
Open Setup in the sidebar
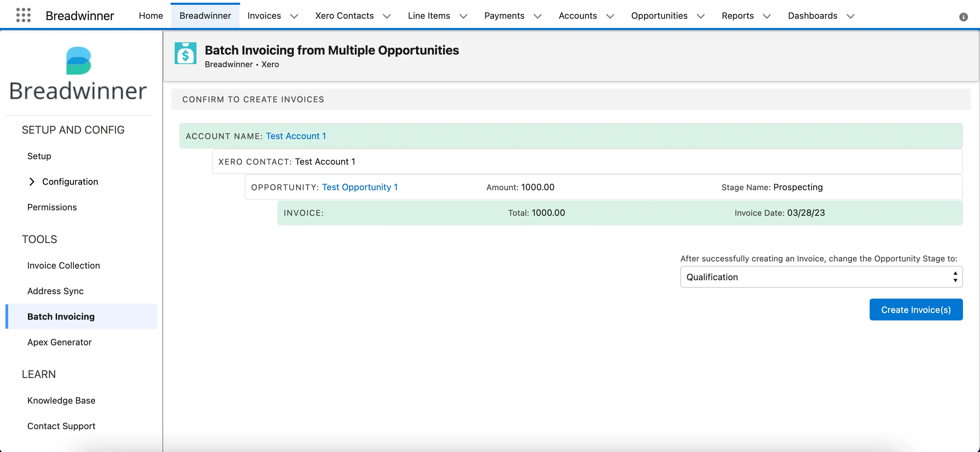click(x=39, y=156)
